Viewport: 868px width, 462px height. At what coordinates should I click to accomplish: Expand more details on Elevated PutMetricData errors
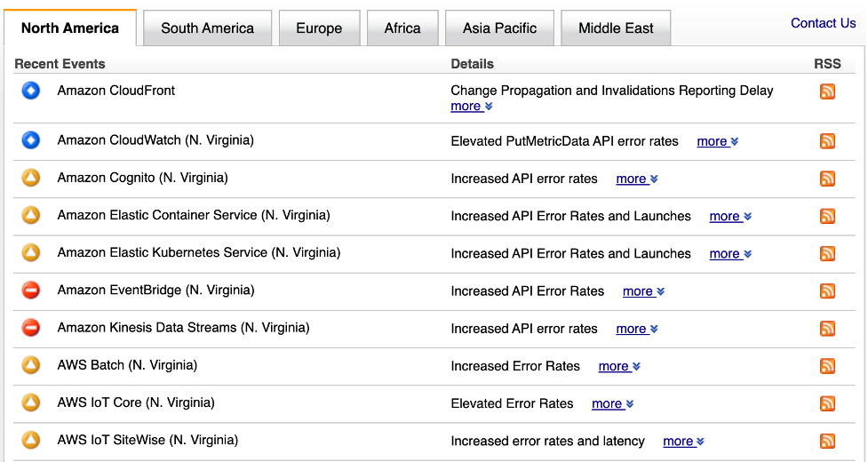click(717, 141)
